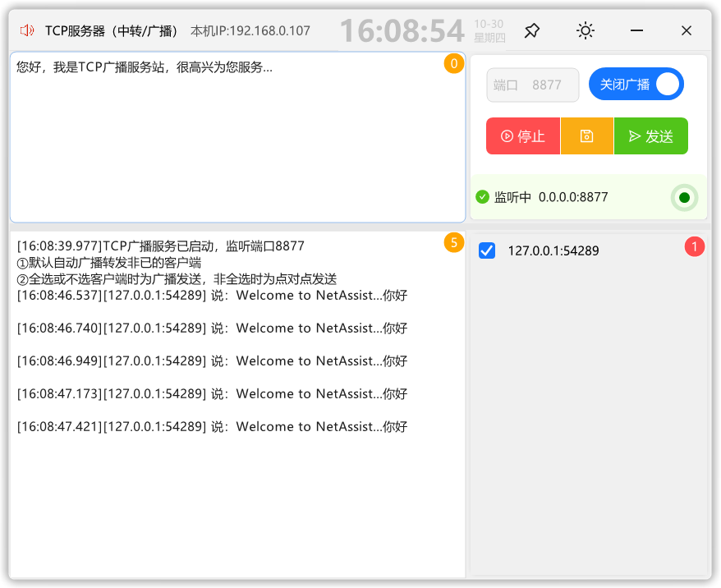The width and height of the screenshot is (721, 588).
Task: Click the orange message counter badge 0
Action: tap(453, 63)
